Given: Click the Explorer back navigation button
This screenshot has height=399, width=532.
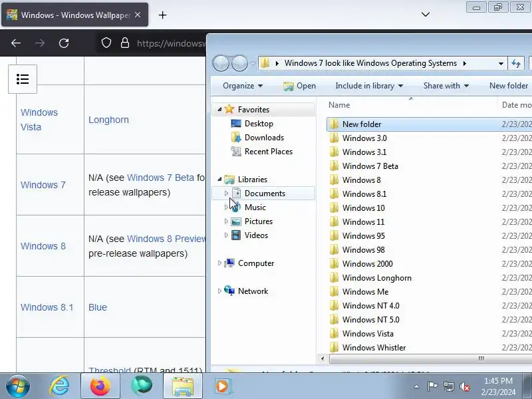Looking at the screenshot, I should [221, 63].
